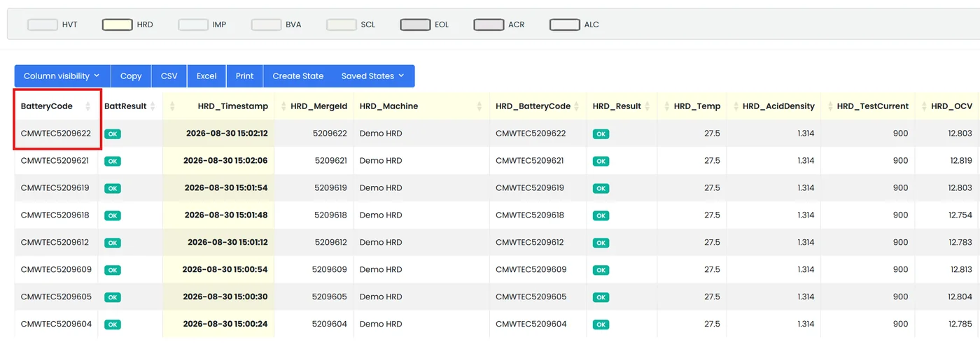
Task: Click HRD_Result OK badge in row 5209622
Action: [601, 134]
